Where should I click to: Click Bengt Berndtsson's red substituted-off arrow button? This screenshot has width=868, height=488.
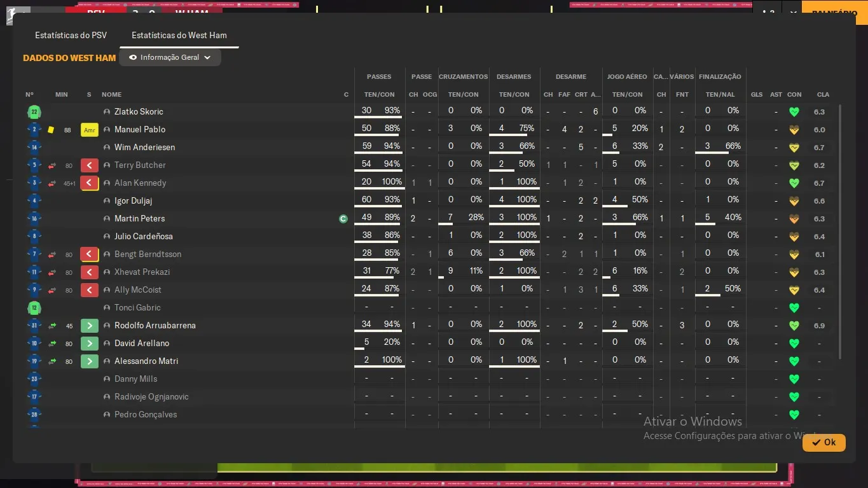(x=89, y=254)
